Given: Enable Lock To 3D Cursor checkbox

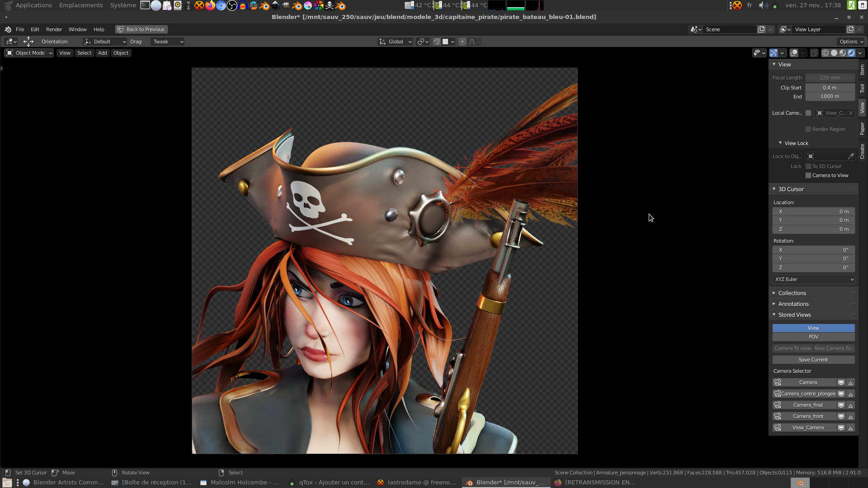Looking at the screenshot, I should tap(808, 166).
